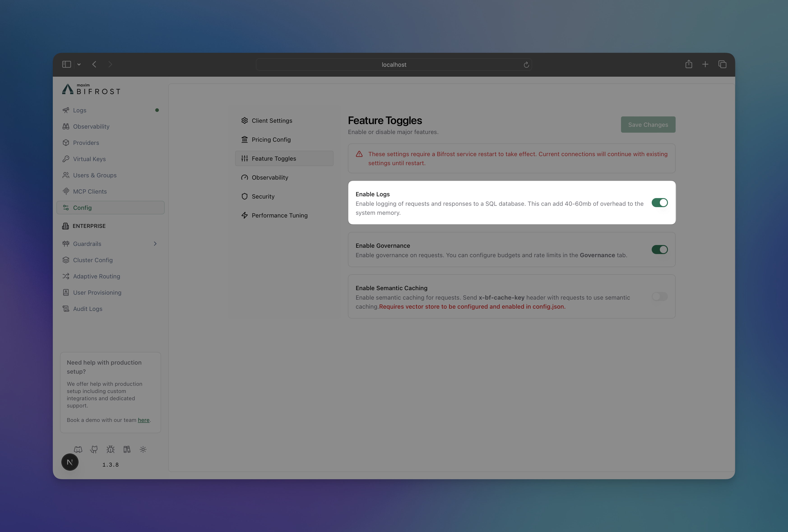This screenshot has width=788, height=532.
Task: Open the Bifrost Discord community icon
Action: [78, 450]
